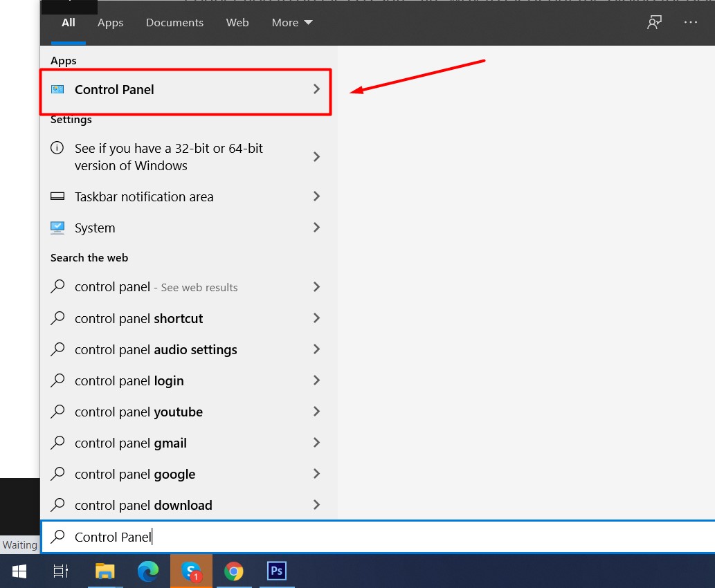Click the Windows Start button
Screen dimensions: 715x588
click(x=19, y=571)
